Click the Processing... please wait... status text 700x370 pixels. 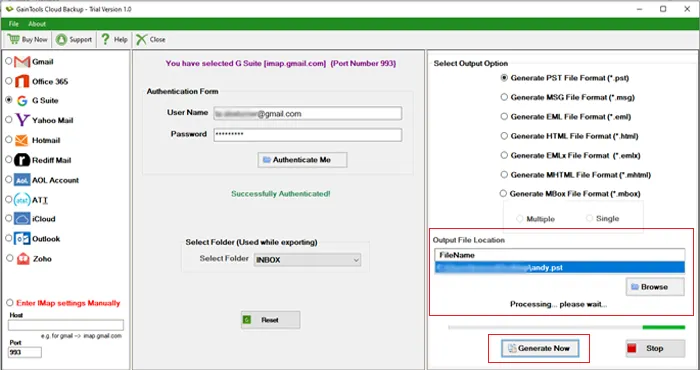pos(558,304)
